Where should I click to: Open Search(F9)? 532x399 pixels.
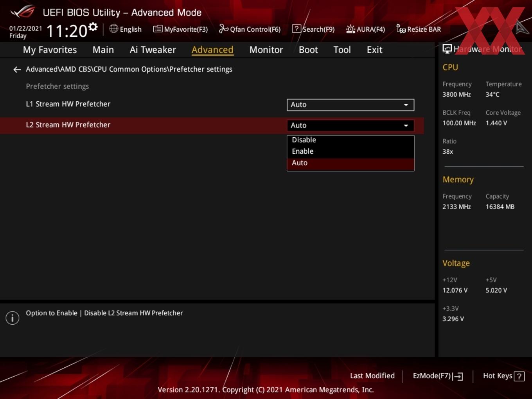pos(313,29)
